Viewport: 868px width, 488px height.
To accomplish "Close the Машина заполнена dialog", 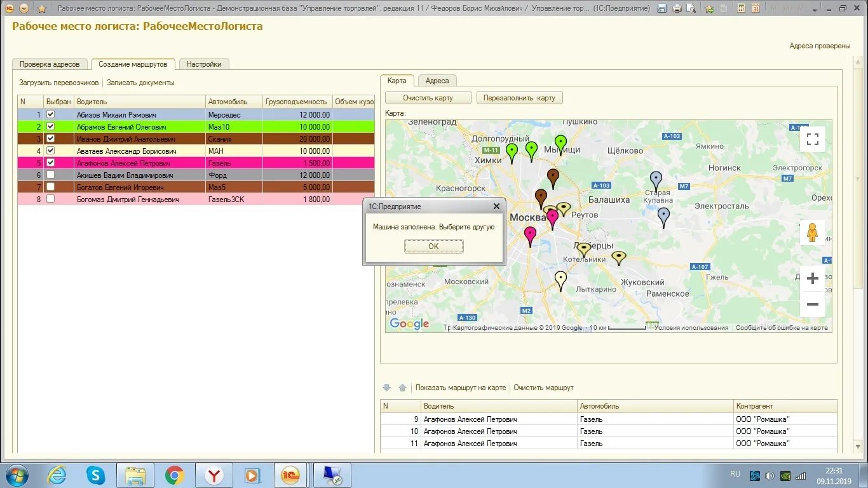I will click(x=496, y=207).
